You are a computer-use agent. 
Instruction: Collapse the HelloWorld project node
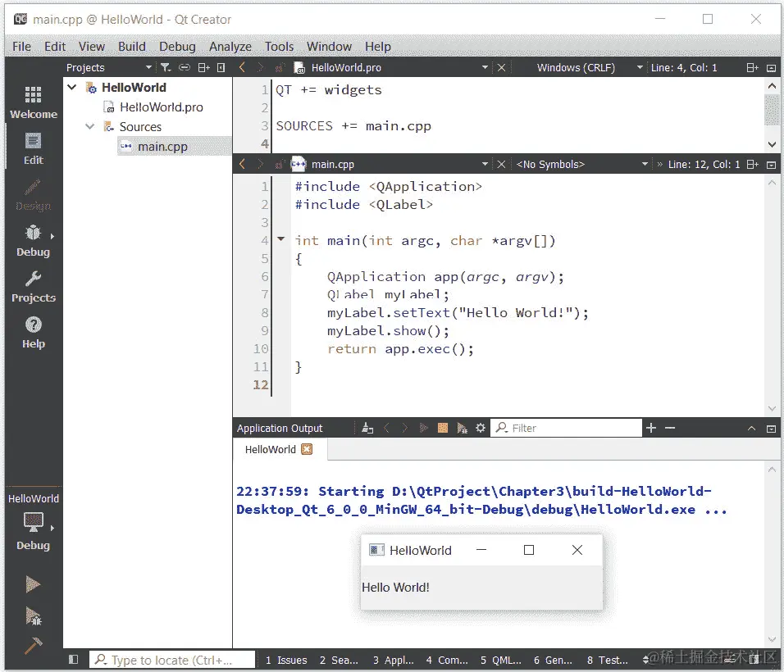pos(72,87)
